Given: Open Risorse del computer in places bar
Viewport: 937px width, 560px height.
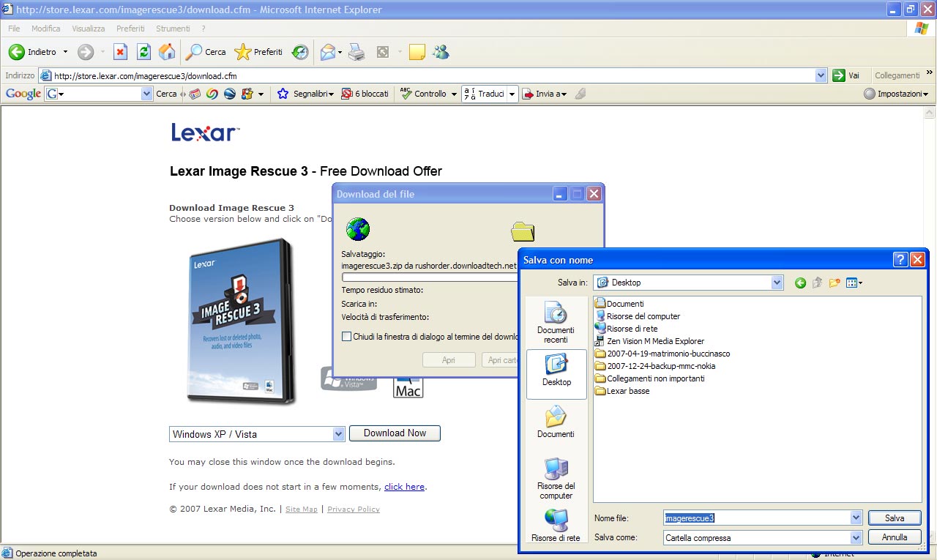Looking at the screenshot, I should click(556, 479).
